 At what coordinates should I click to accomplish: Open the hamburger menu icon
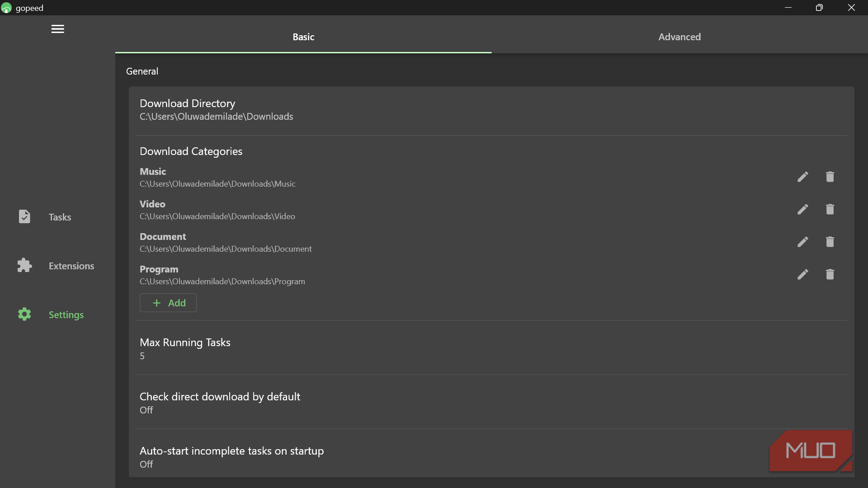(x=57, y=29)
